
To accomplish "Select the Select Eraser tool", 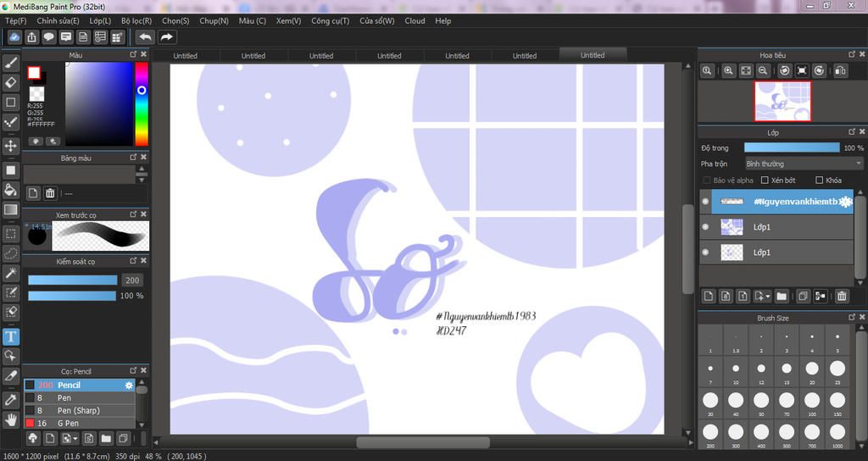I will [10, 312].
